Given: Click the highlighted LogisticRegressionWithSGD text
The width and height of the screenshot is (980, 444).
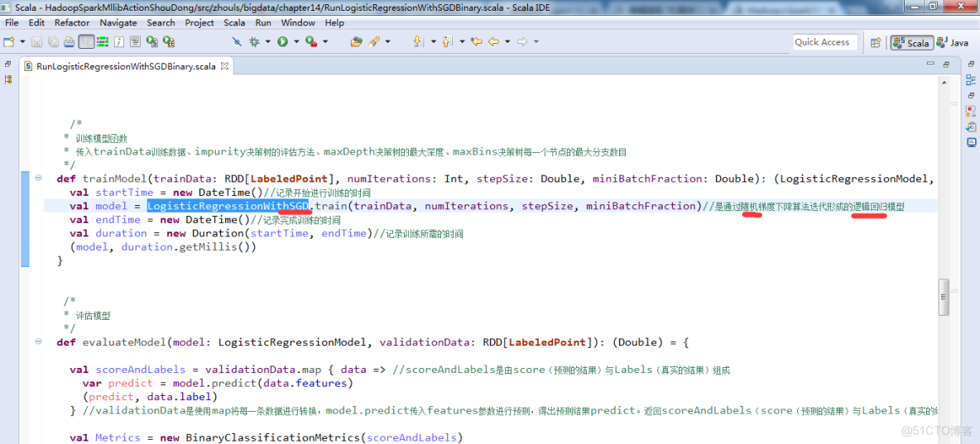Looking at the screenshot, I should (x=228, y=205).
